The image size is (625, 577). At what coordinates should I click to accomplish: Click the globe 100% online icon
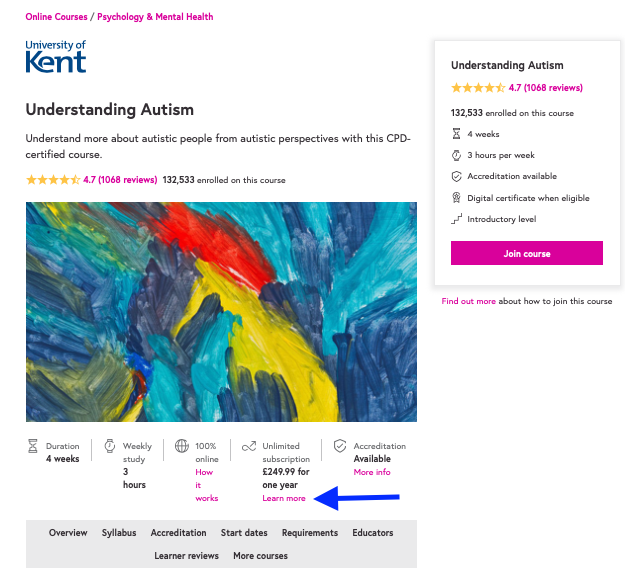[x=182, y=446]
